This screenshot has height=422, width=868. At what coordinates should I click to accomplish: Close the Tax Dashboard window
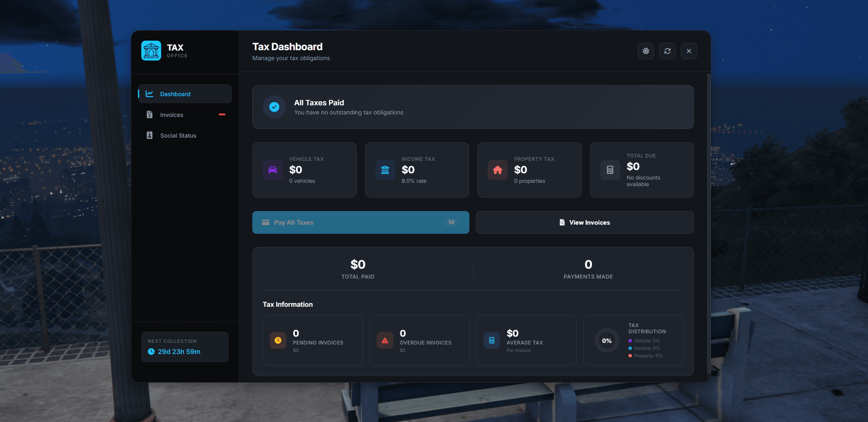click(689, 51)
